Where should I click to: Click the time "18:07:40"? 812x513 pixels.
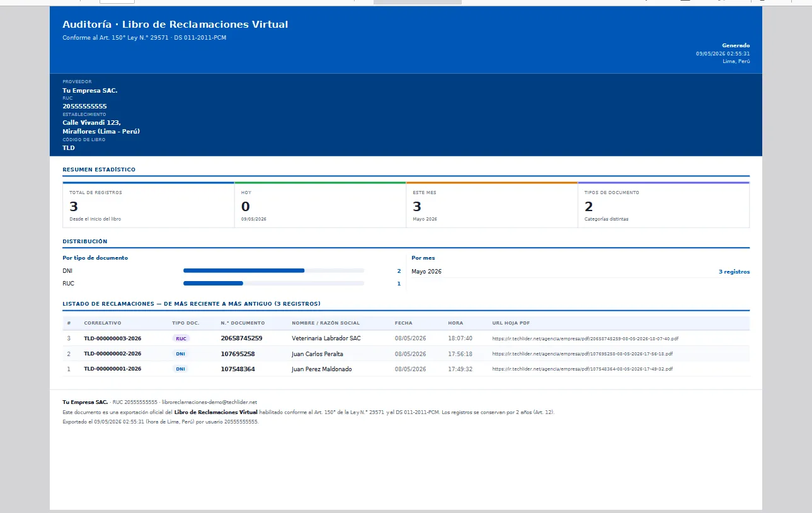pyautogui.click(x=460, y=338)
